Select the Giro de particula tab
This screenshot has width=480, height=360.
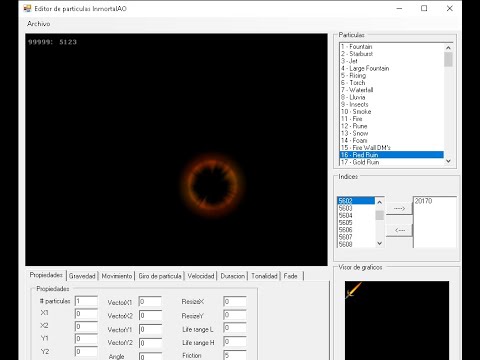pos(160,276)
